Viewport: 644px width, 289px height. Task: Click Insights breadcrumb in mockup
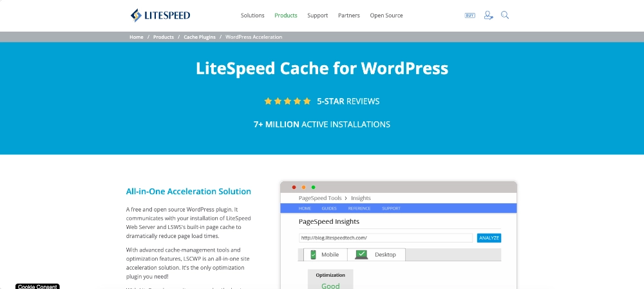tap(361, 198)
